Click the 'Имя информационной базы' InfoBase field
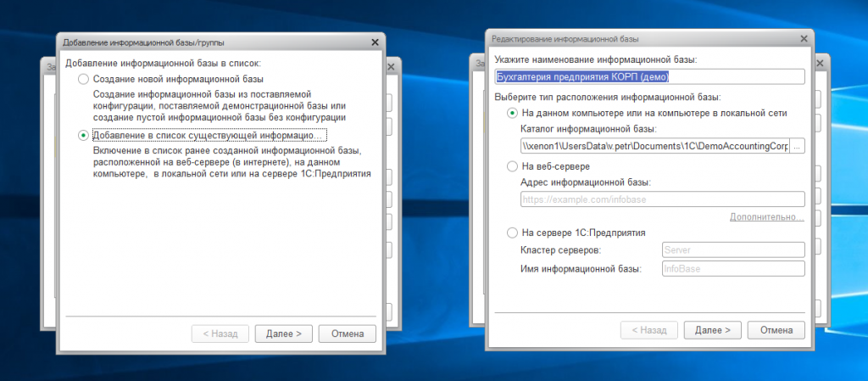 click(x=733, y=269)
